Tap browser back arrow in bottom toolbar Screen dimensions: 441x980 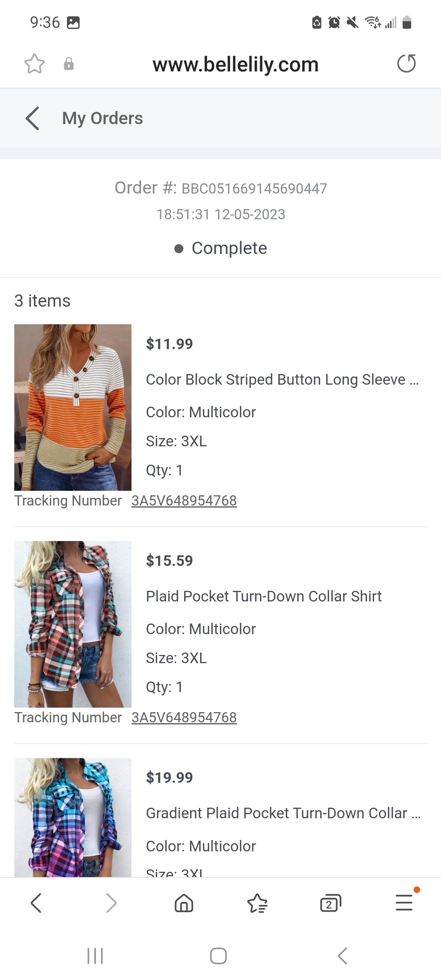point(36,903)
